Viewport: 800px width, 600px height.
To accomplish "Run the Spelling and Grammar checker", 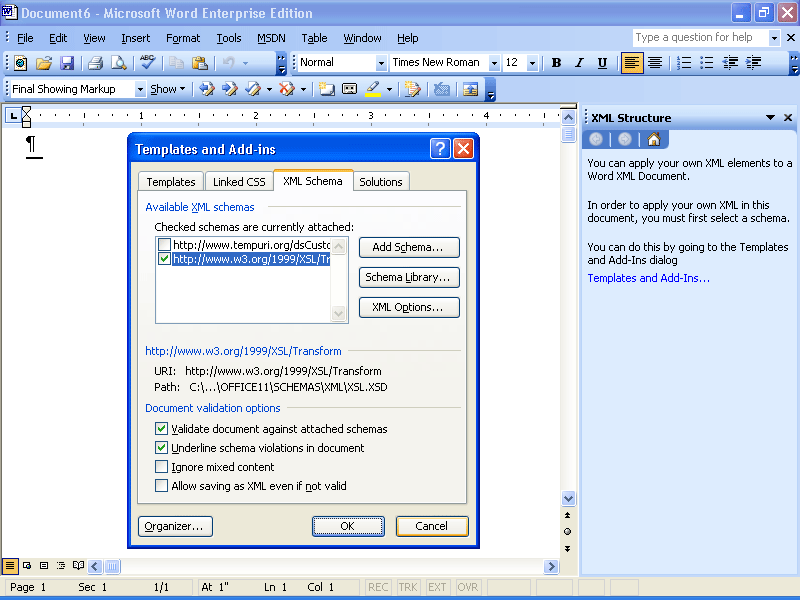I will [x=146, y=62].
